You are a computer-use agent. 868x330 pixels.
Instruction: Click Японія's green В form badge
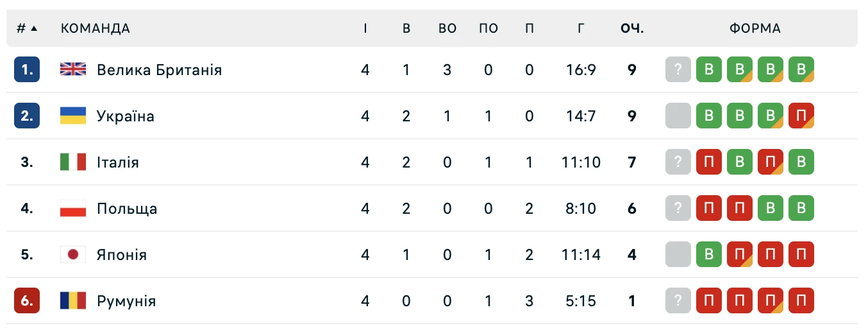[x=709, y=254]
